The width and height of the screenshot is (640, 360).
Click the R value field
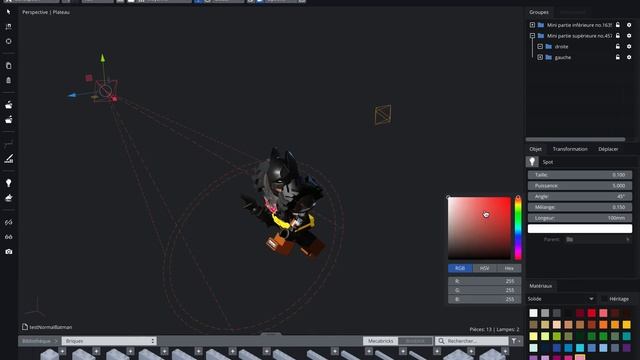(484, 281)
